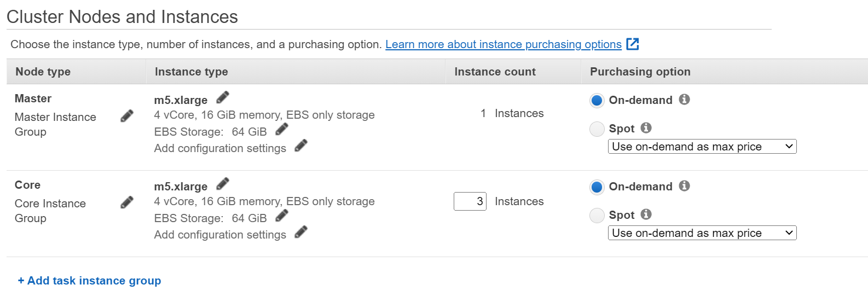
Task: Edit the Core Instance Group name pencil
Action: click(127, 202)
